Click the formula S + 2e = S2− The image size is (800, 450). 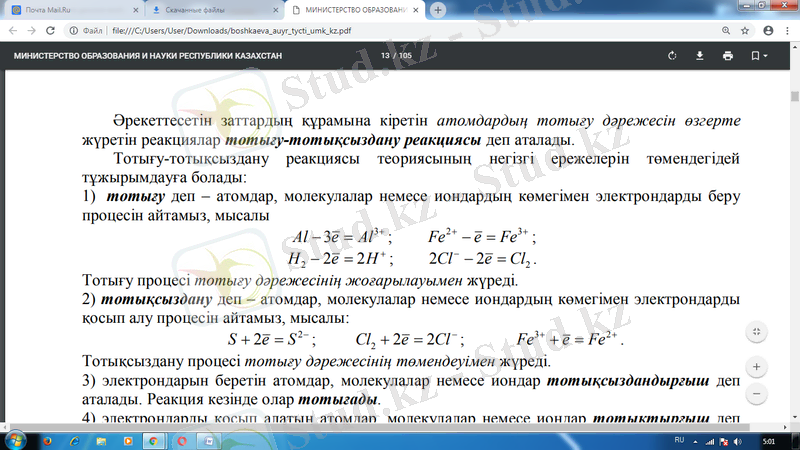pyautogui.click(x=272, y=339)
